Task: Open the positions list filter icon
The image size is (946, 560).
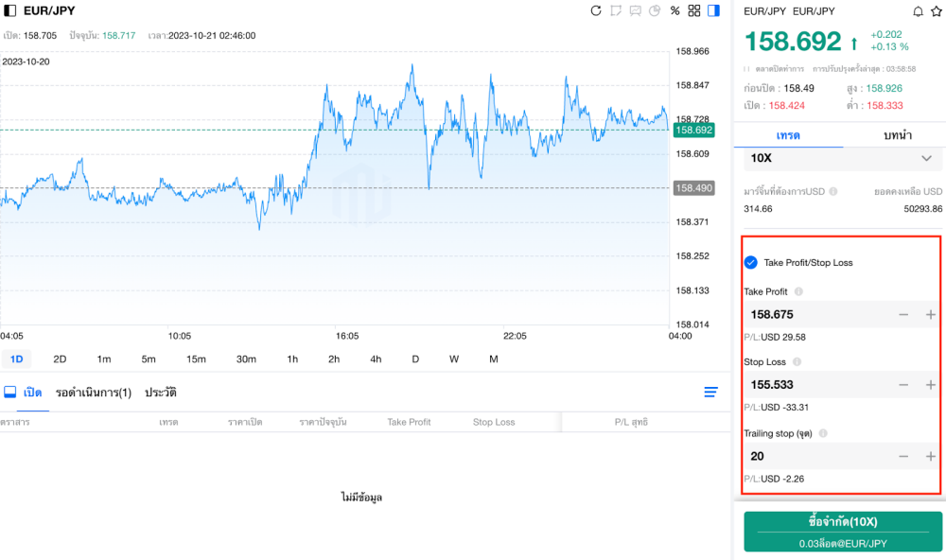Action: [710, 392]
